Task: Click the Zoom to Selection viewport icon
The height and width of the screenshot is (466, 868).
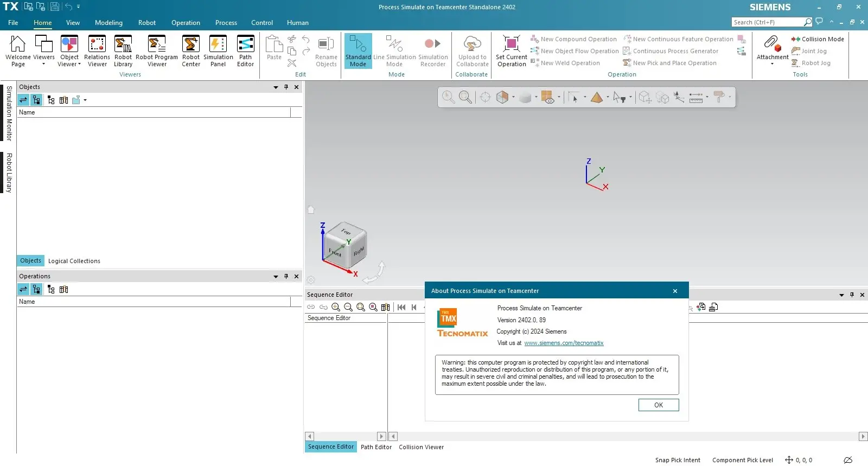Action: point(448,97)
